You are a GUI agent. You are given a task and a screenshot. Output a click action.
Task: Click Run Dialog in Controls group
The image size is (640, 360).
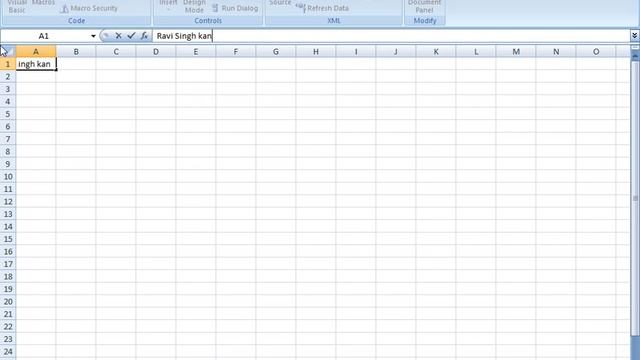click(x=235, y=8)
